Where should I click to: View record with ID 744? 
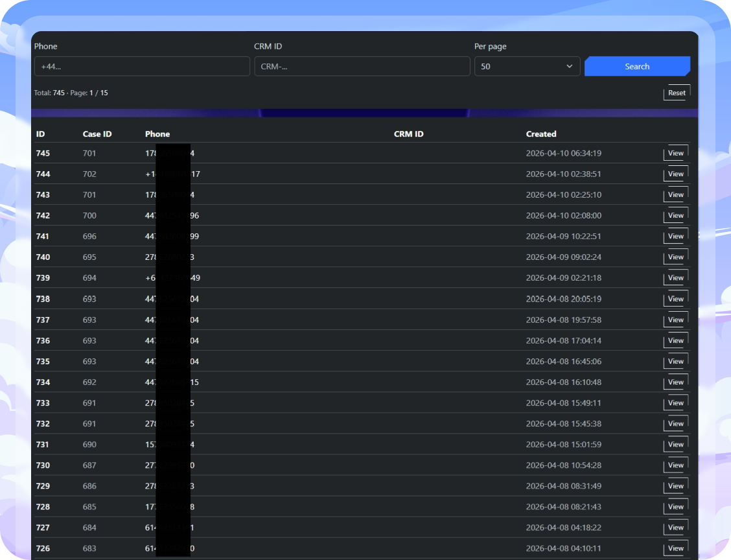(x=675, y=174)
